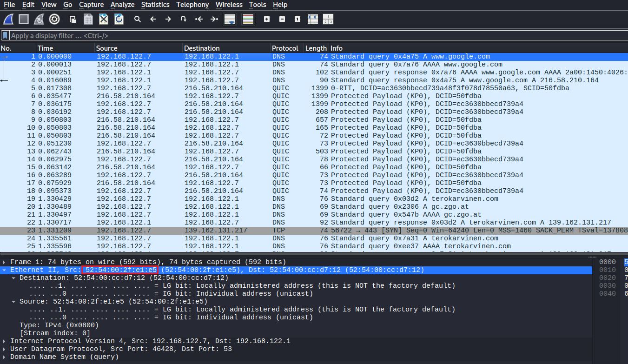Open the Analyze menu
Viewport: 628px width, 364px height.
click(122, 5)
